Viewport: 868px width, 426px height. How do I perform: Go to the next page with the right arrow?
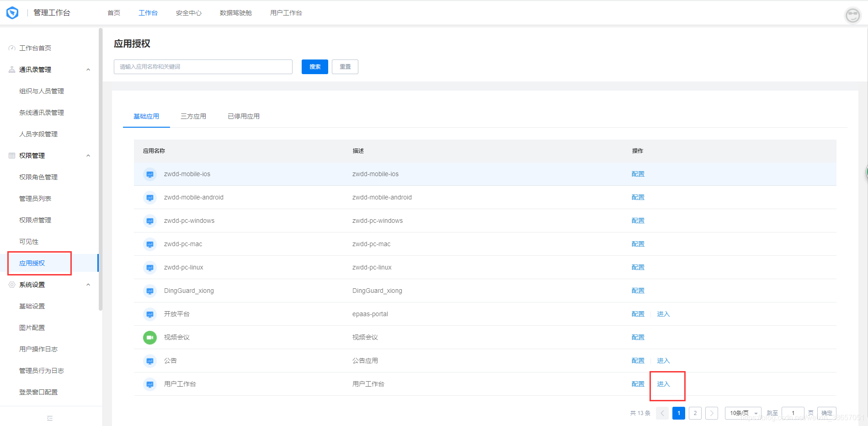(x=712, y=413)
